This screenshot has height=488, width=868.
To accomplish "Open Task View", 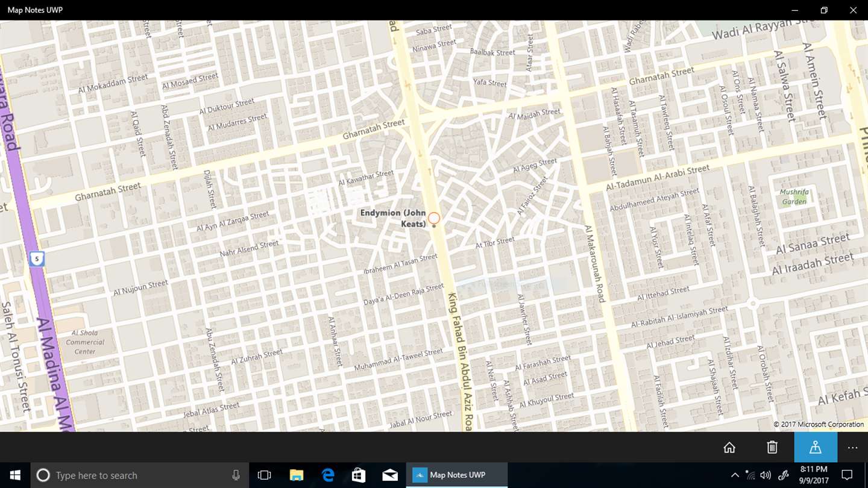I will [264, 475].
